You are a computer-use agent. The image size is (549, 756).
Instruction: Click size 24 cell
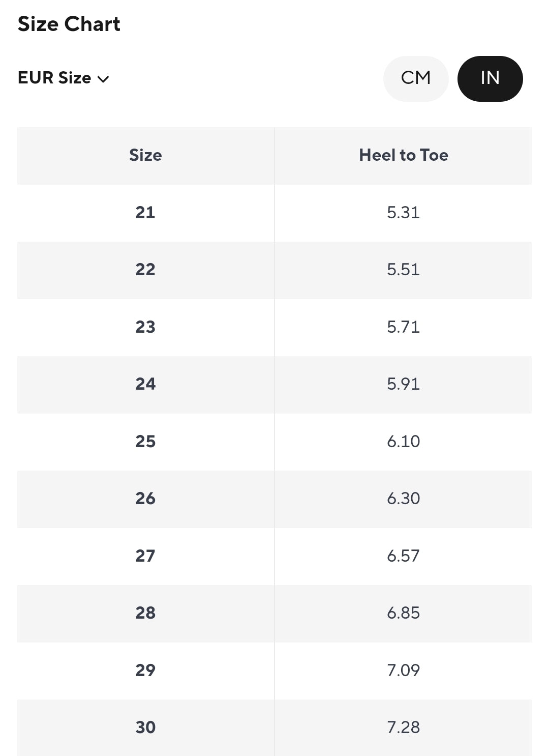[145, 384]
